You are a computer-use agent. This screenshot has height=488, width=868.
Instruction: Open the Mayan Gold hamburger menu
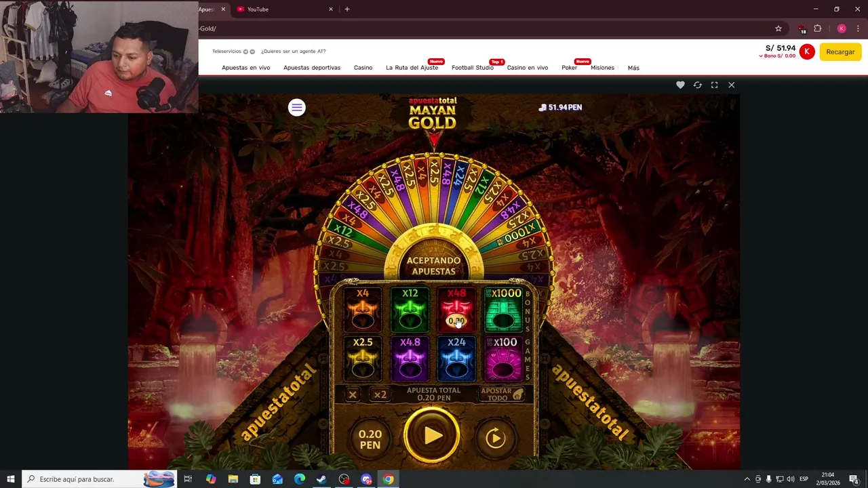tap(296, 107)
